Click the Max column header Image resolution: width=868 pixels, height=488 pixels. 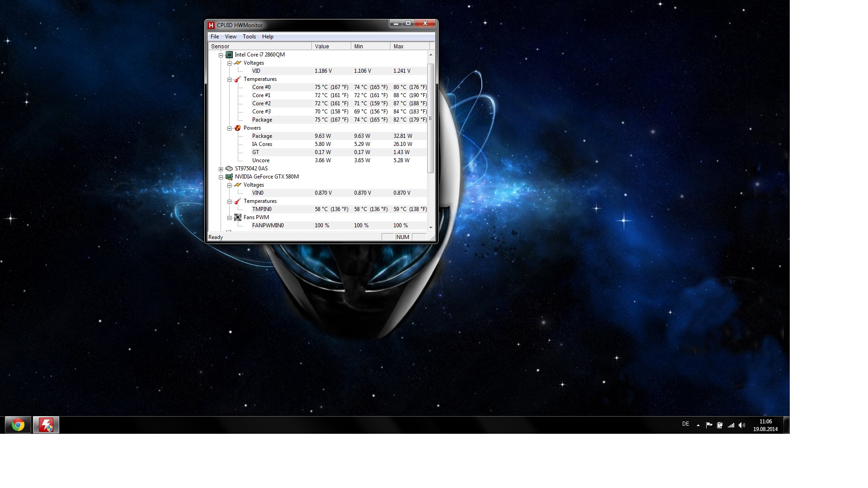[x=410, y=46]
